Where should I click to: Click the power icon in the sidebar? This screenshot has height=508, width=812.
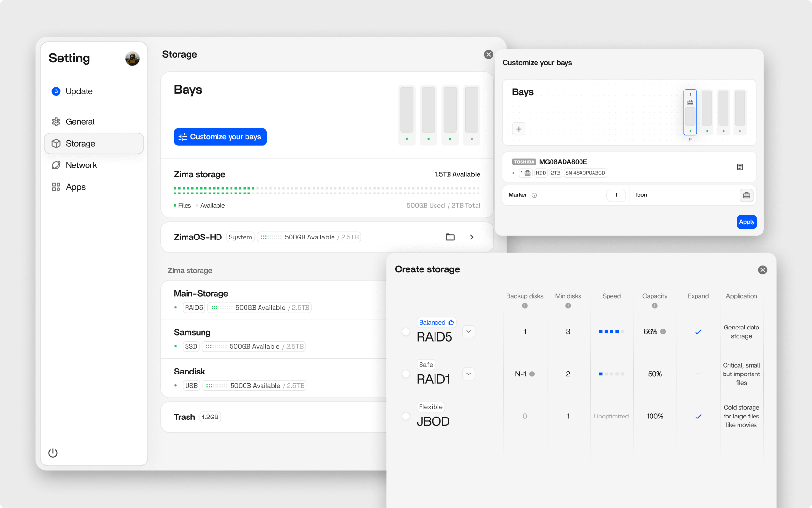(53, 453)
